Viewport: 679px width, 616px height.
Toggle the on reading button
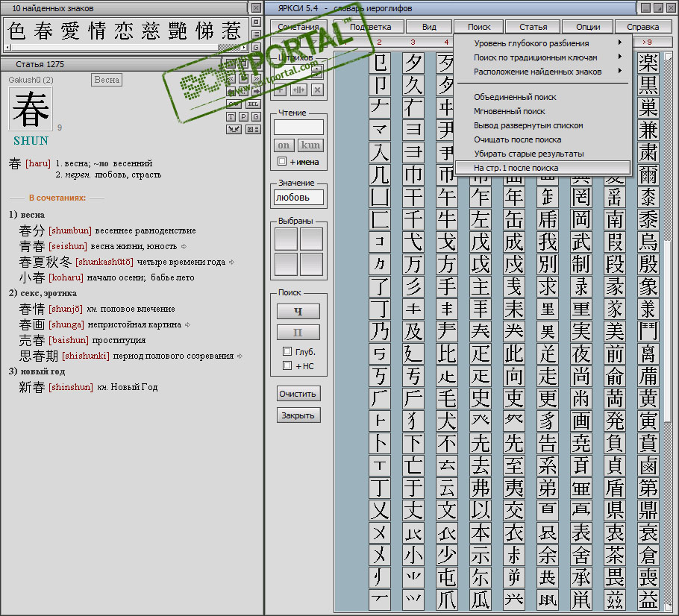coord(284,145)
